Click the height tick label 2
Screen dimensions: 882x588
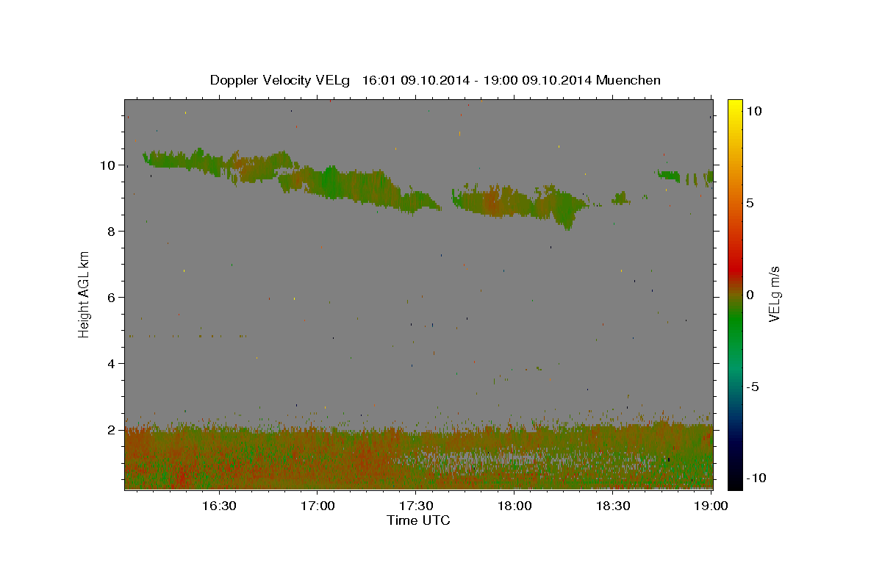pos(112,430)
